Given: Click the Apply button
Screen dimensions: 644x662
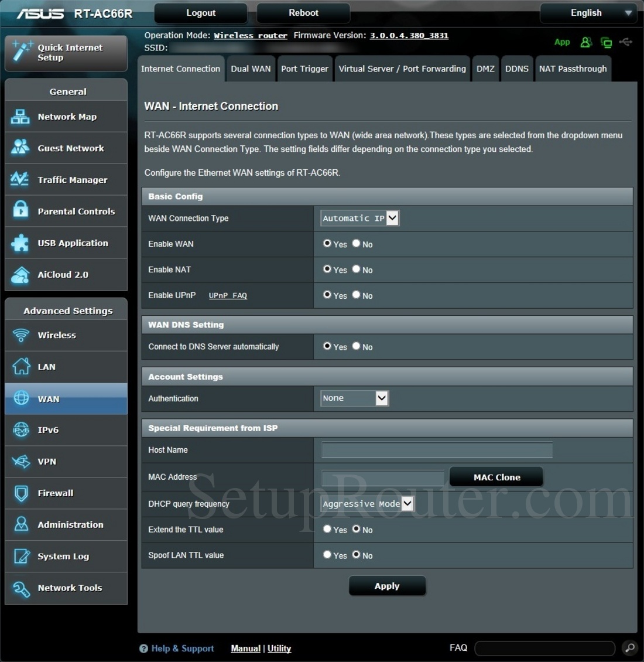Looking at the screenshot, I should 387,586.
